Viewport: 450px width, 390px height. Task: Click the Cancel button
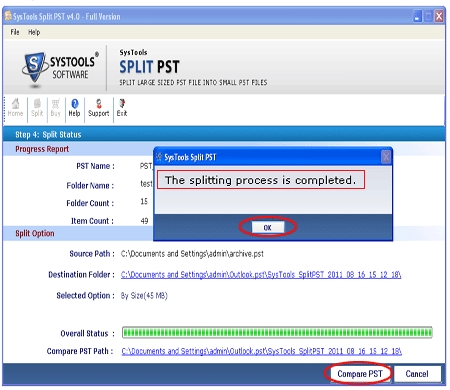point(417,374)
